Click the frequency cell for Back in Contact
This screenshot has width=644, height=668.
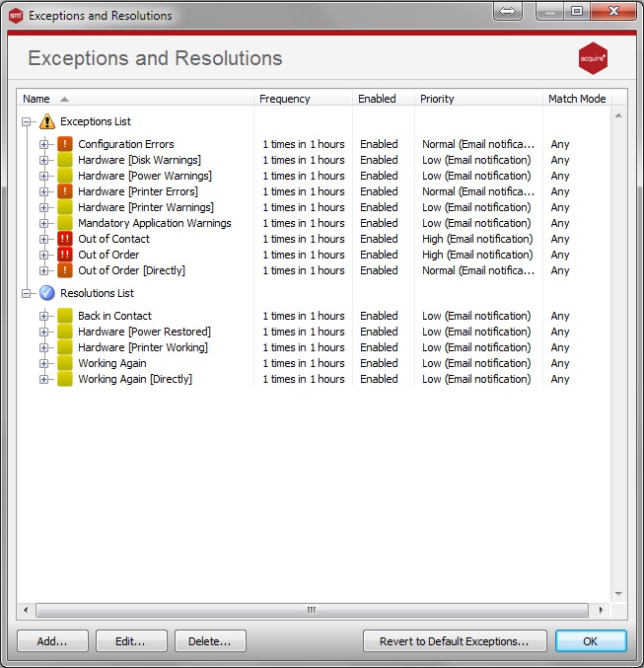coord(304,316)
